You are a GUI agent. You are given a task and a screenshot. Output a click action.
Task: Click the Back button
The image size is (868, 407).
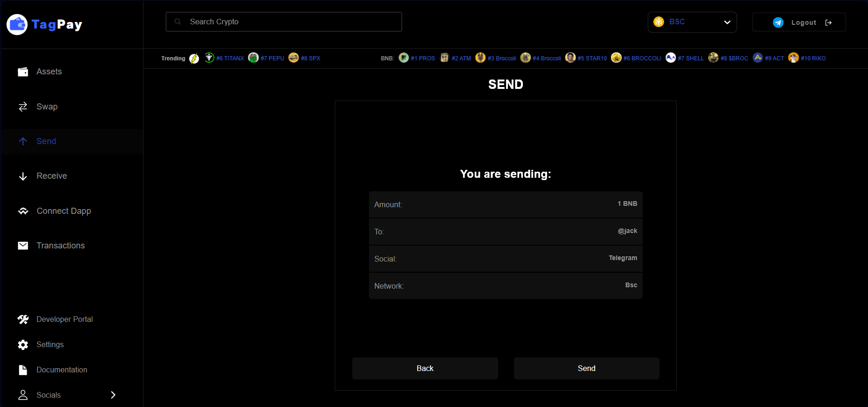[425, 369]
